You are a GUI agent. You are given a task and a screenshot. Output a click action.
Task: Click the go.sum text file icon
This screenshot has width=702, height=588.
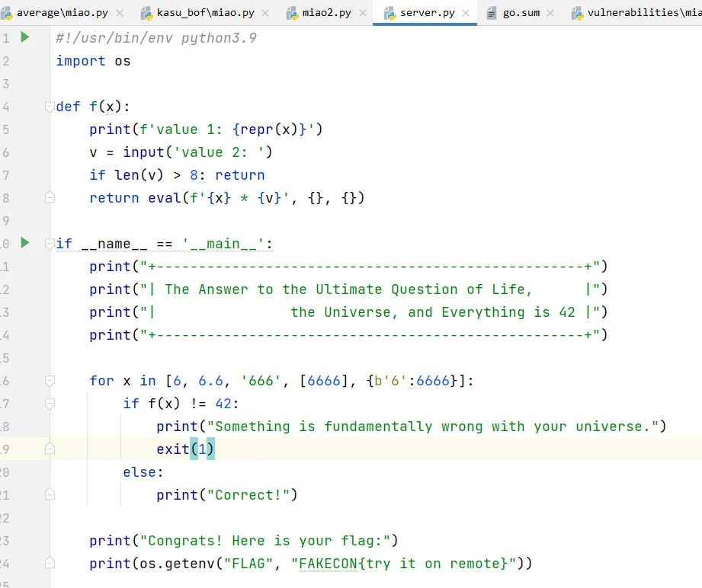click(x=491, y=14)
